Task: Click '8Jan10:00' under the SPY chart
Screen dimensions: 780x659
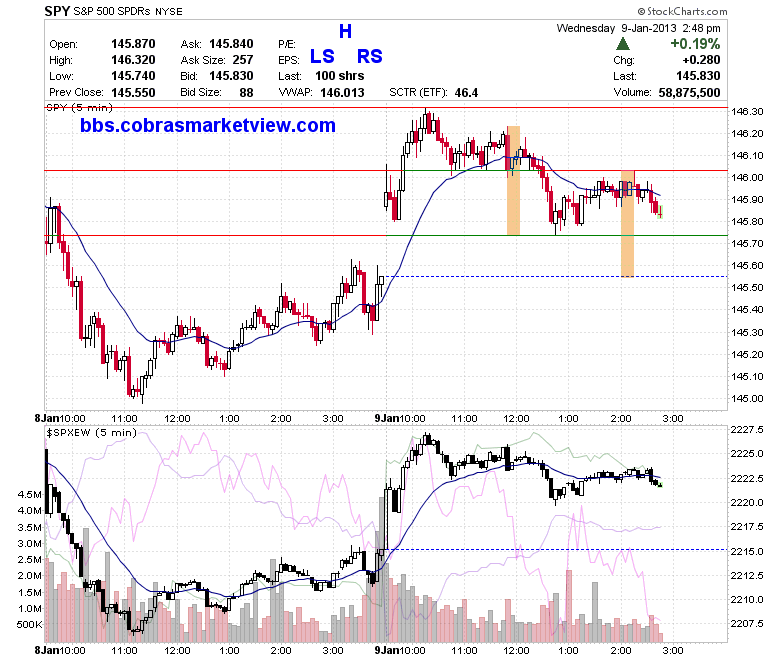Action: pos(60,418)
